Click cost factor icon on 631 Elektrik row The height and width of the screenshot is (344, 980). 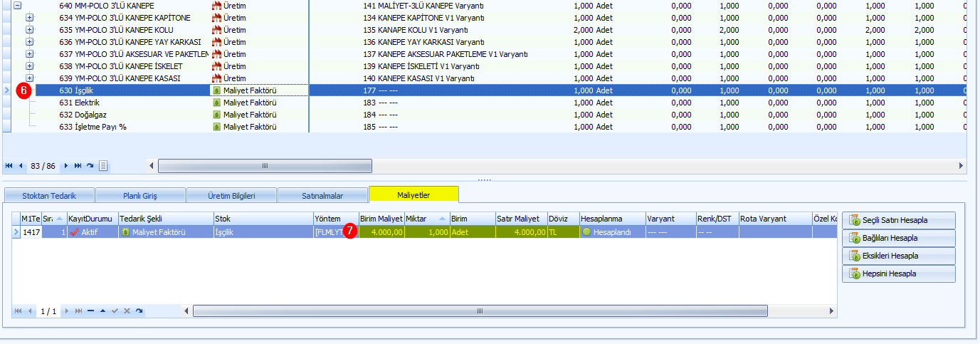point(217,103)
